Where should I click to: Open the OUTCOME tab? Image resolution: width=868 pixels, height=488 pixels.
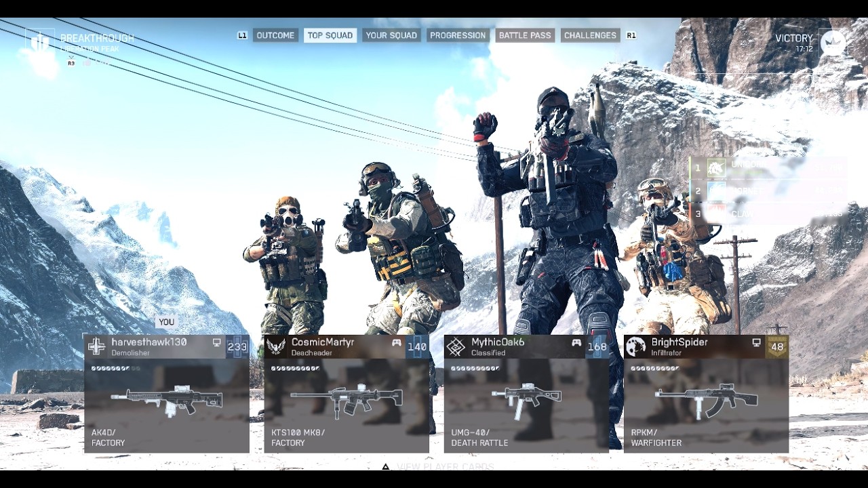(275, 35)
